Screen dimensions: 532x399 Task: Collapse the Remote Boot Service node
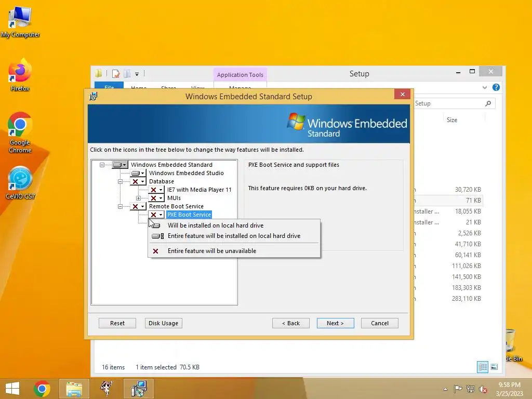(x=120, y=206)
